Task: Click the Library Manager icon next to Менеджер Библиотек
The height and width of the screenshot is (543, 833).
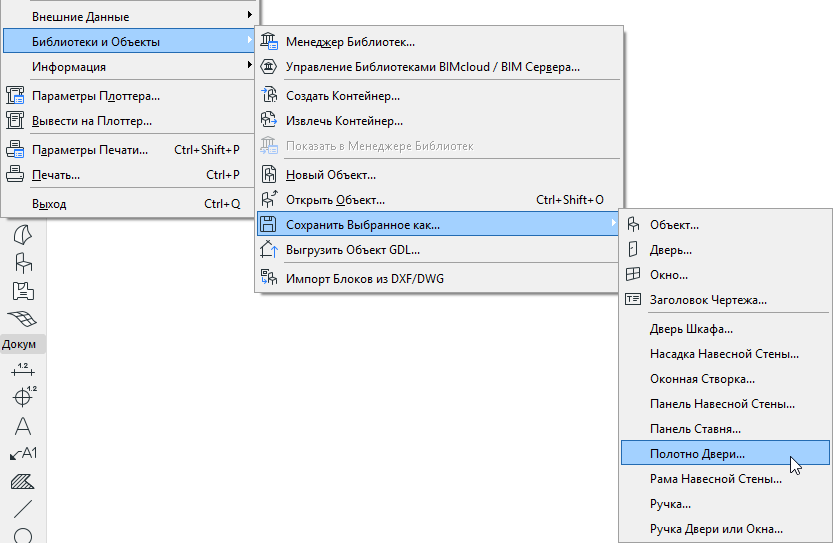Action: point(269,41)
